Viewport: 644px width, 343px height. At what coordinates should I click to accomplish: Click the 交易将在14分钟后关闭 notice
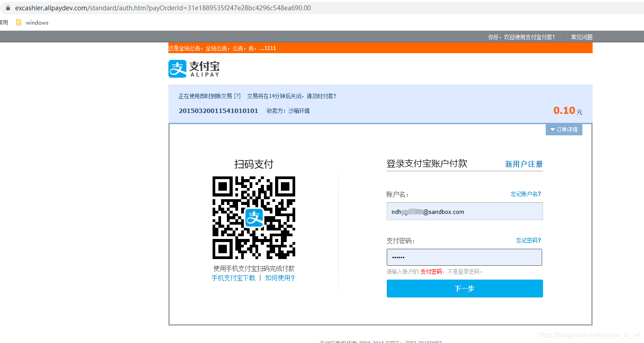[291, 96]
